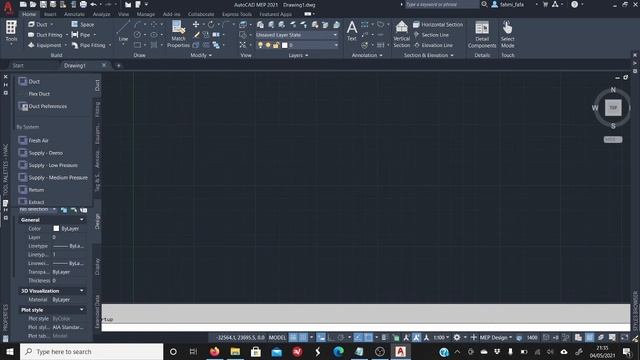
Task: Select the Rotate tool in Modify panel
Action: pyautogui.click(x=211, y=24)
